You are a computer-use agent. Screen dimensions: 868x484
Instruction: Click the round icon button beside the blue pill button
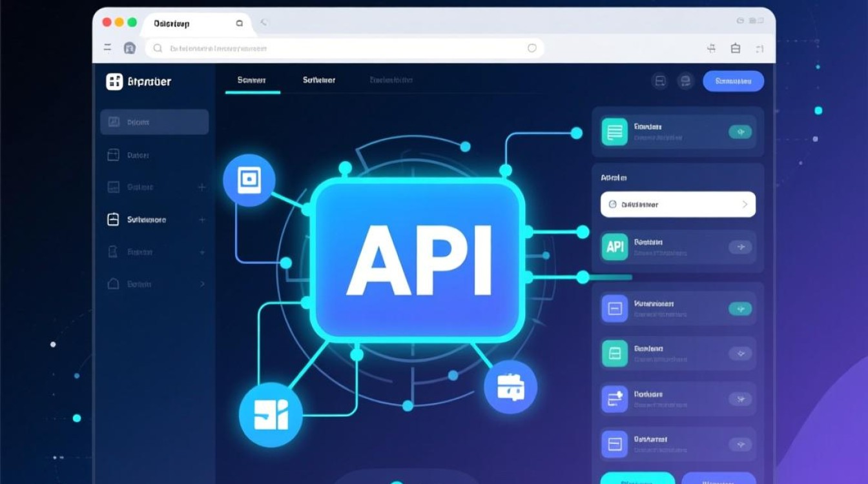(x=685, y=81)
